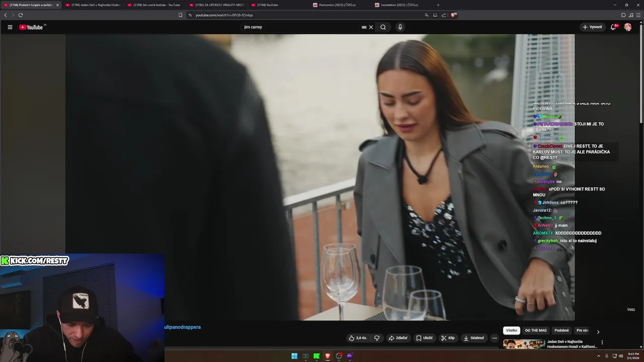The width and height of the screenshot is (644, 362).
Task: Open more actions three-dot menu
Action: (495, 338)
